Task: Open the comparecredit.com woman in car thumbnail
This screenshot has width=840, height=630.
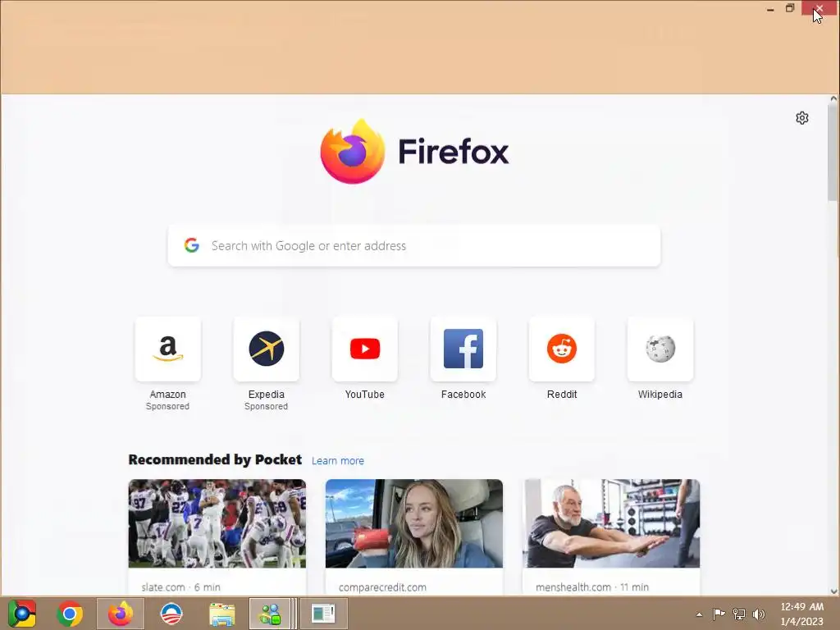Action: pos(414,523)
